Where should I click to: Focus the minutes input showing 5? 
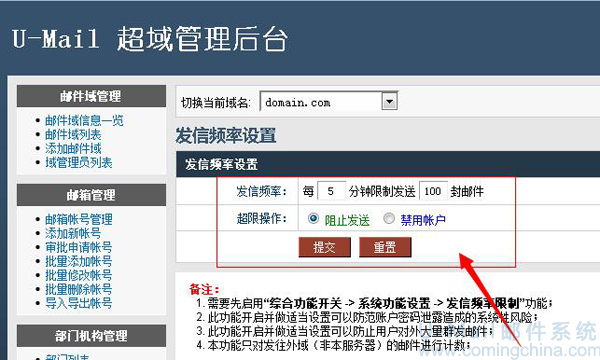pos(331,191)
